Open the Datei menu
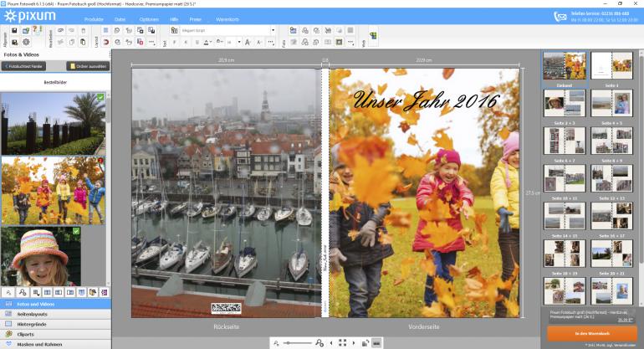Screen dimensions: 644x349 [x=120, y=19]
